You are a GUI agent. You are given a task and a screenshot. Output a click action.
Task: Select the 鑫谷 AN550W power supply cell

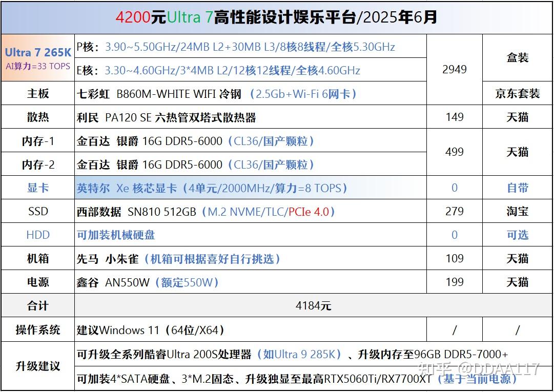click(251, 282)
